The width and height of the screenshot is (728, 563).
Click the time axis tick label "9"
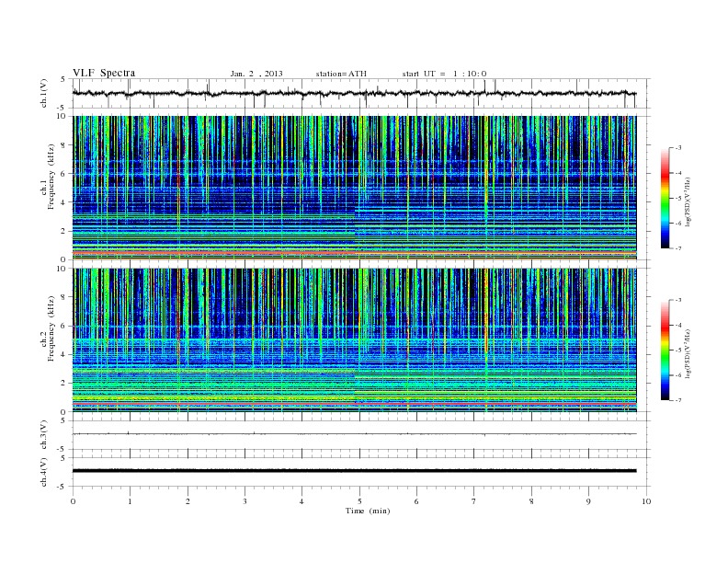(x=588, y=501)
